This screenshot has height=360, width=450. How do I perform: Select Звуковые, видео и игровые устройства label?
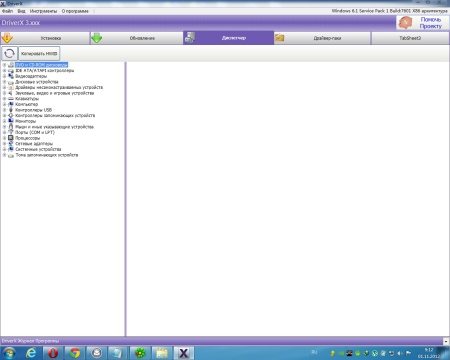(x=55, y=93)
